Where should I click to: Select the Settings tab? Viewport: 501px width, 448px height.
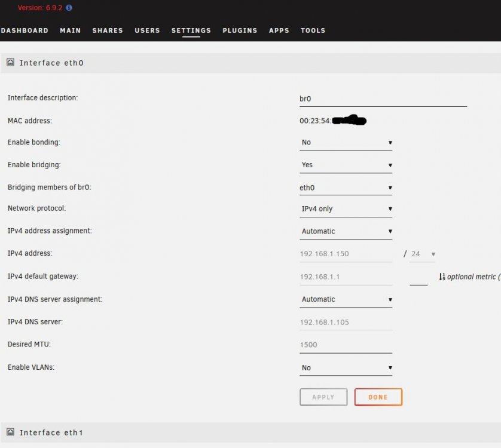[191, 30]
